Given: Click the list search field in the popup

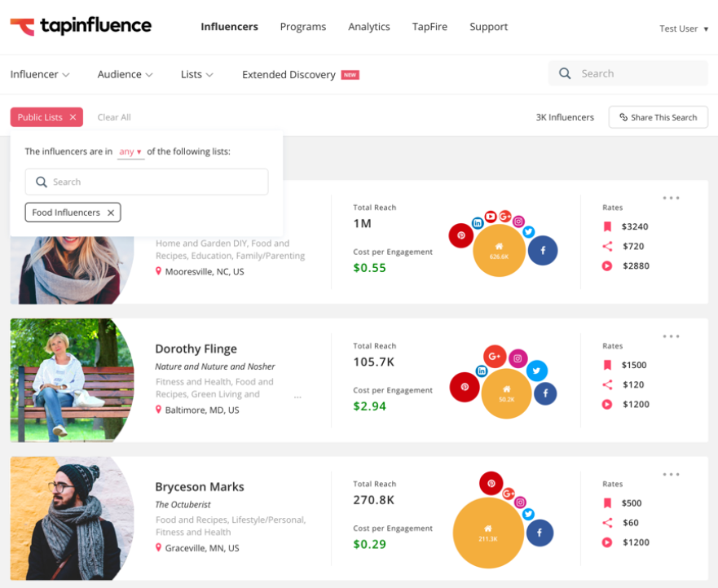Looking at the screenshot, I should [147, 182].
